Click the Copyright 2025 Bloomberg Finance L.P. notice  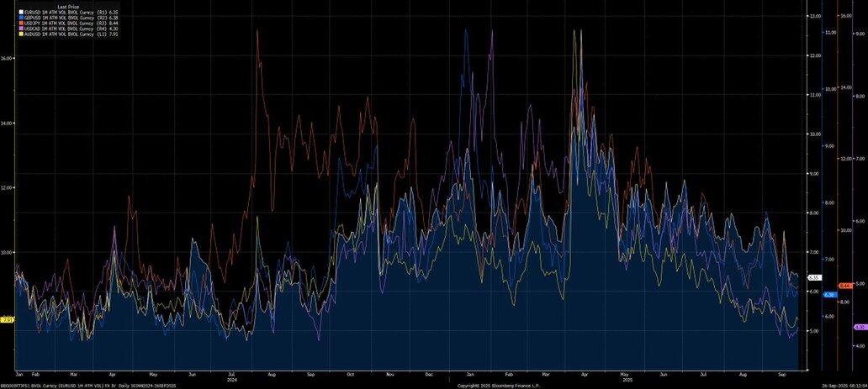(x=498, y=385)
